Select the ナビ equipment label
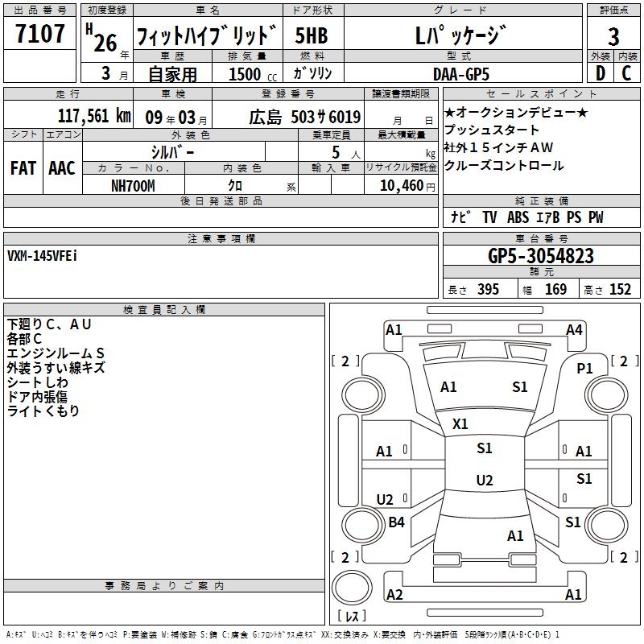Screen dimensions: 644x644 click(461, 217)
